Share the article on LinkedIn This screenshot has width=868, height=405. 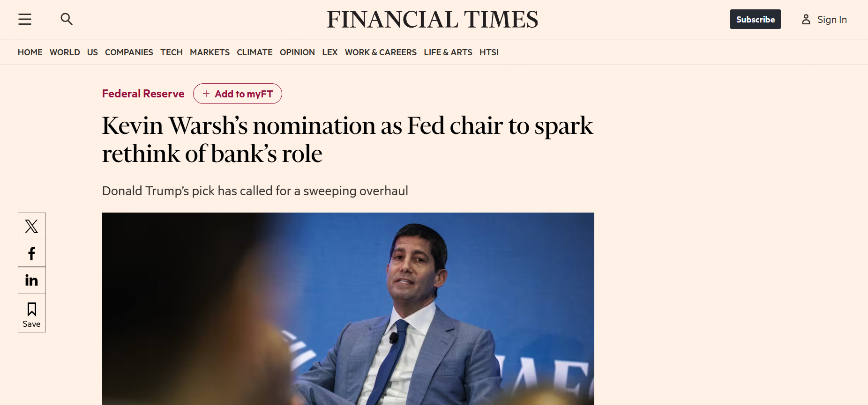31,280
